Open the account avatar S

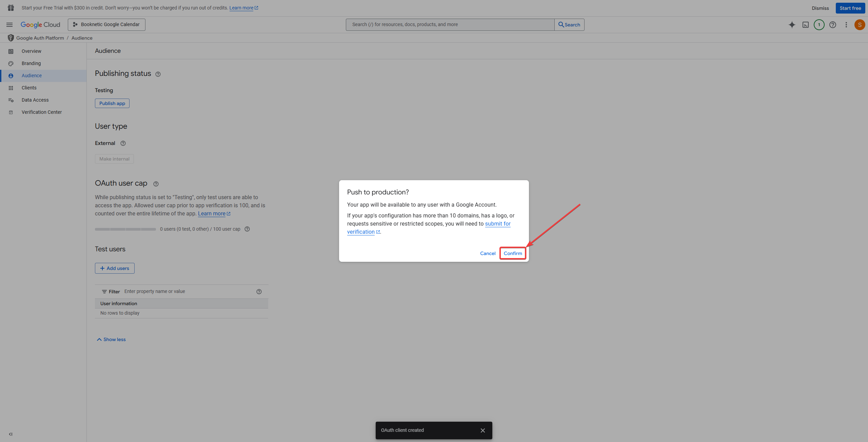click(860, 25)
